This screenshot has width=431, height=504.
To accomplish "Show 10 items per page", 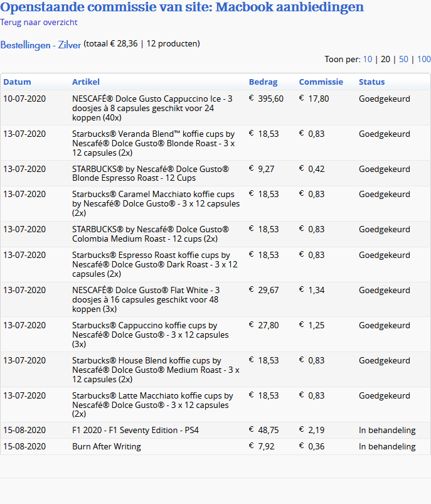I will (368, 60).
